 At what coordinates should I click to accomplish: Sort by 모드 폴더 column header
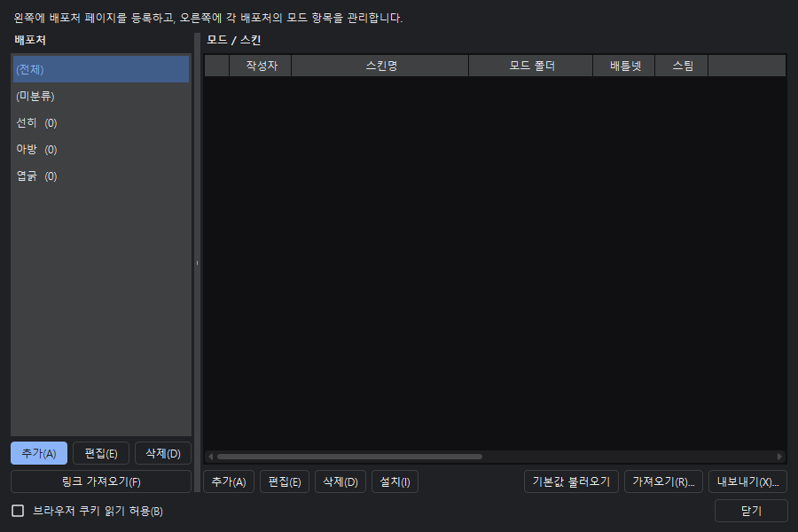point(531,66)
